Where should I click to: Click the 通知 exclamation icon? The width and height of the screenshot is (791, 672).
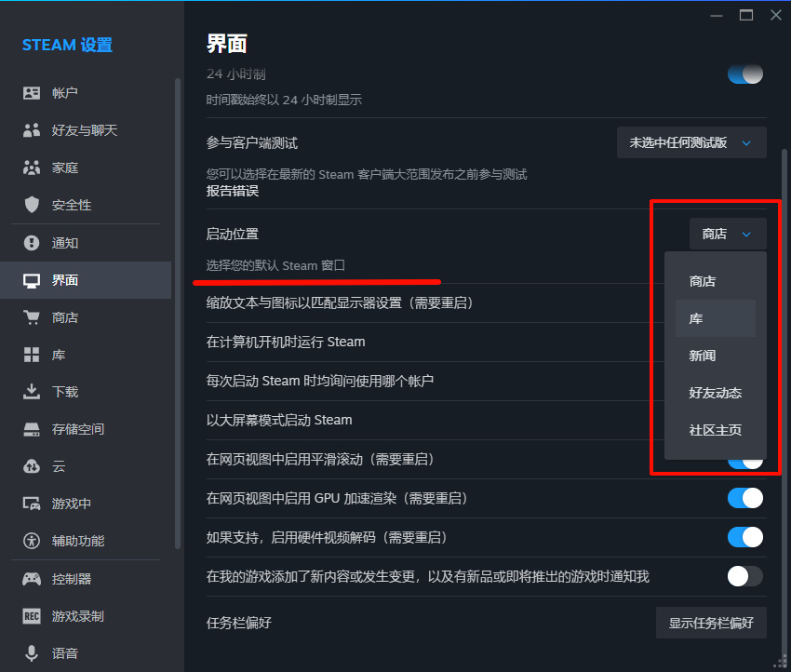pos(32,243)
